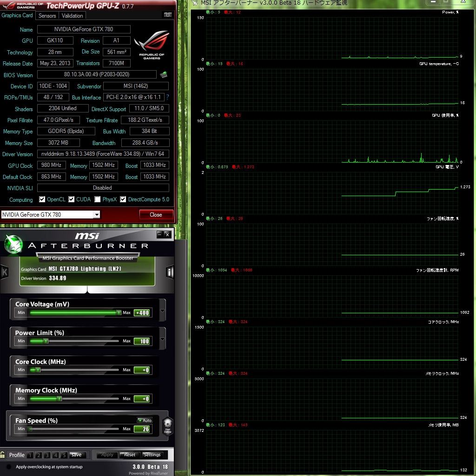The width and height of the screenshot is (476, 476).
Task: Click the NVIDIA SLI Disabled value
Action: click(x=103, y=188)
